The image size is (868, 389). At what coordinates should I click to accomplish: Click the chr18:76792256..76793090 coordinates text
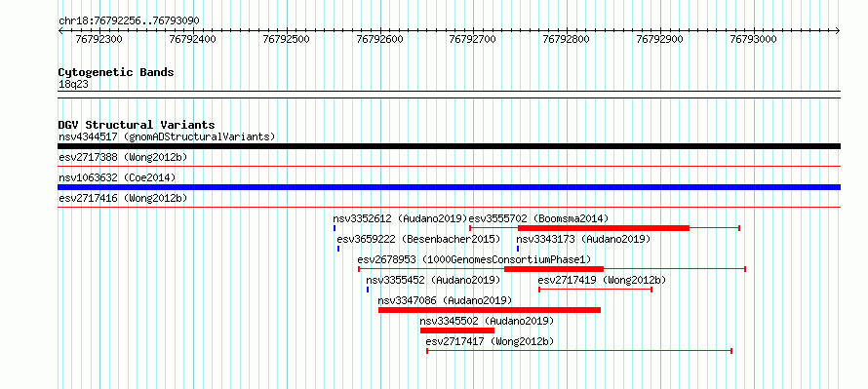(x=129, y=20)
